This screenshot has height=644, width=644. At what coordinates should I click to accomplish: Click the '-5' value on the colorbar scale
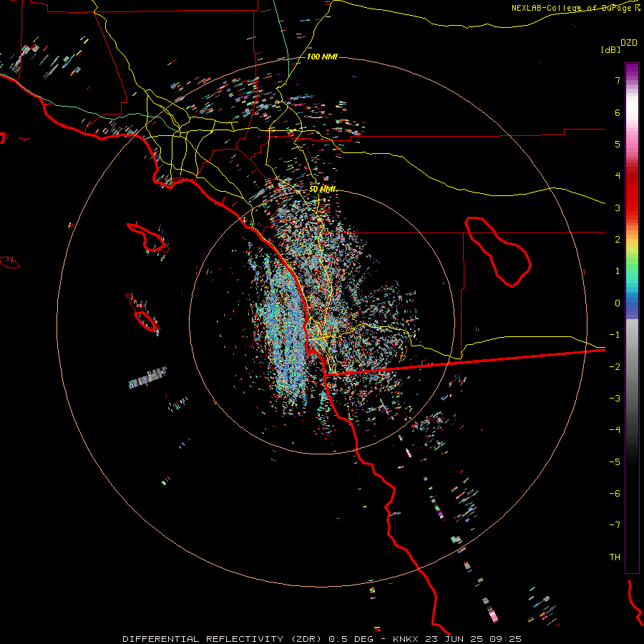click(615, 462)
